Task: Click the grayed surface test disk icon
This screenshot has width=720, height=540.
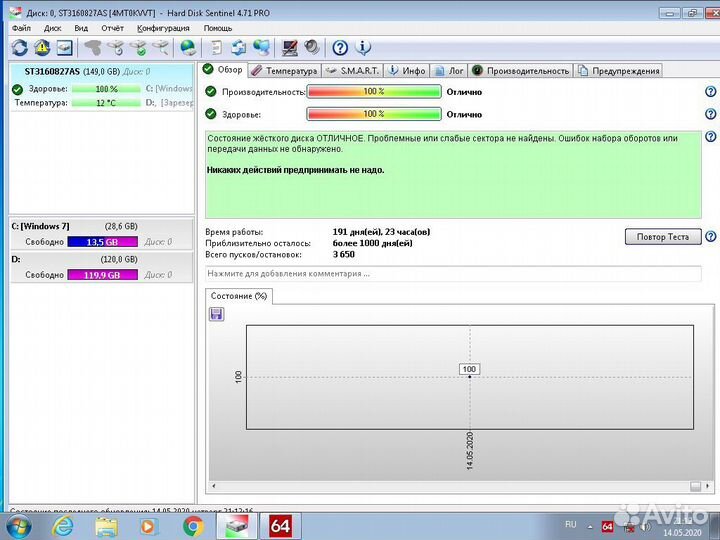Action: pyautogui.click(x=93, y=47)
